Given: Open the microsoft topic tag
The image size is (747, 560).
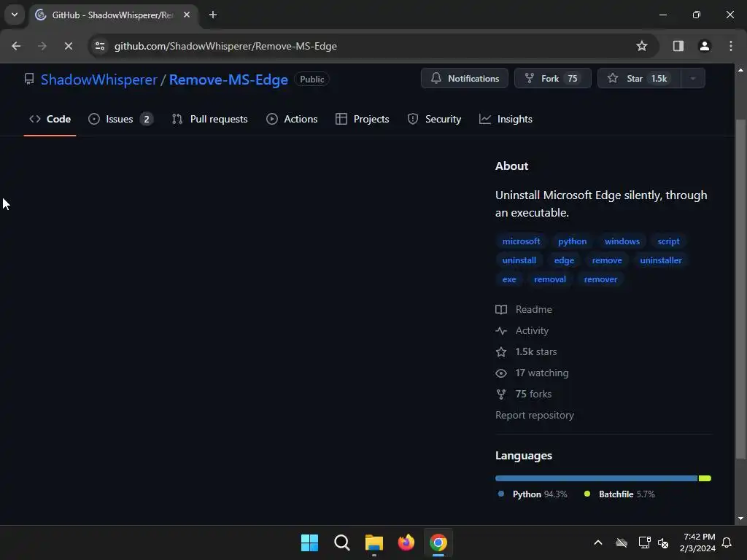Looking at the screenshot, I should tap(521, 241).
